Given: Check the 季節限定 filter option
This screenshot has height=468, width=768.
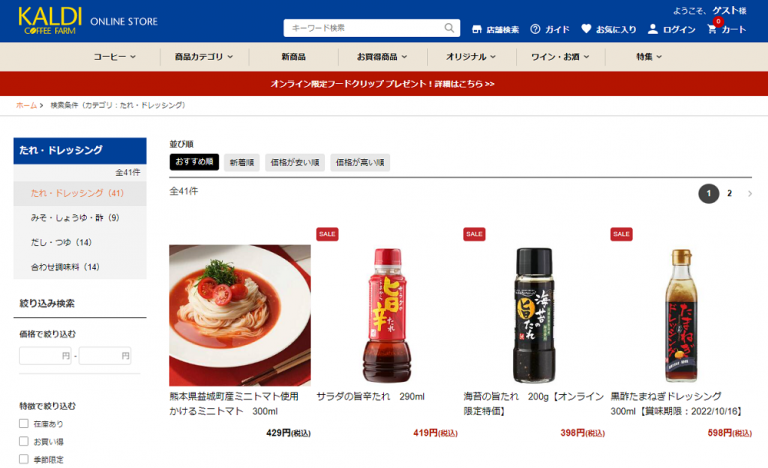Looking at the screenshot, I should (24, 459).
